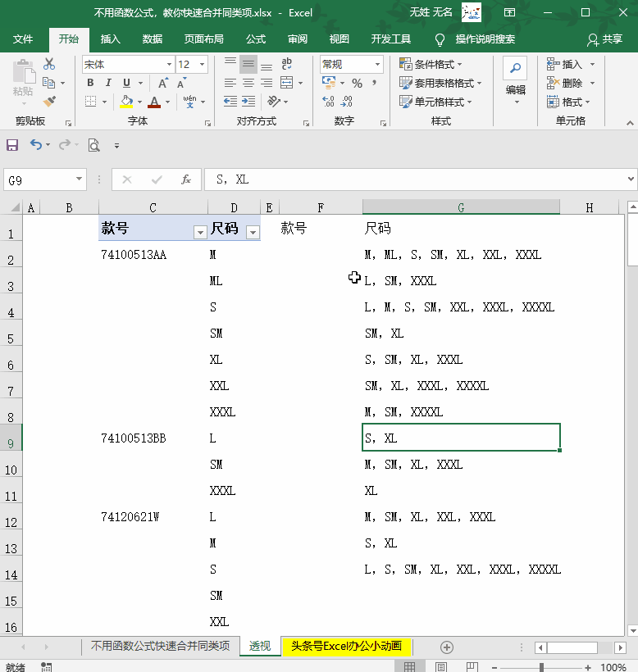638x672 pixels.
Task: Click Insert Function fx icon
Action: (x=185, y=179)
